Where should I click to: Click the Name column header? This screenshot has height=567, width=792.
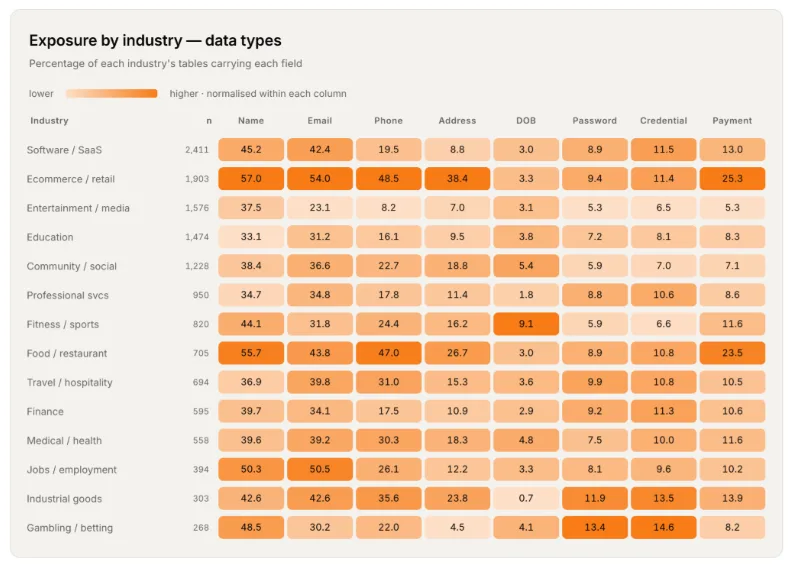tap(251, 121)
